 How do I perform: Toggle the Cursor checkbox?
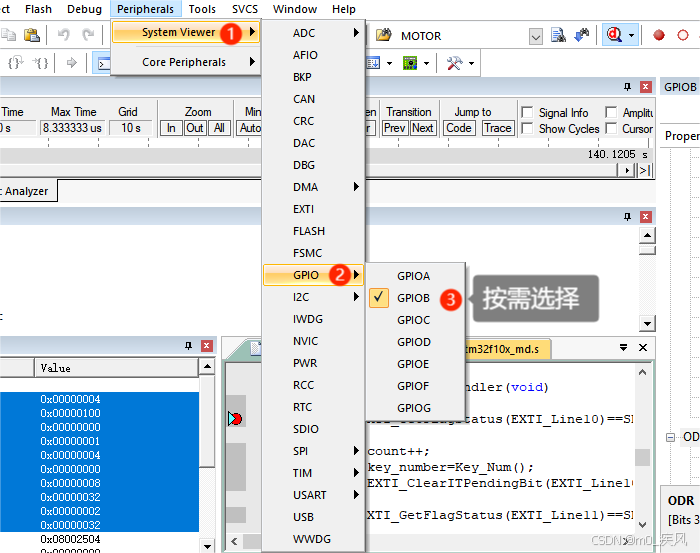(611, 128)
